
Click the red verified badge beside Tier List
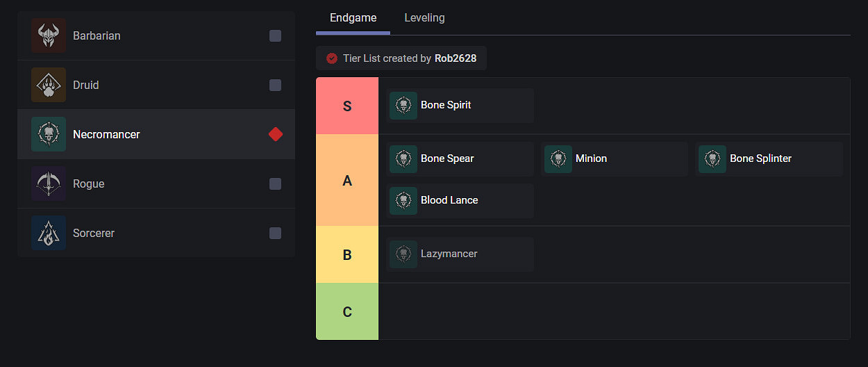click(332, 58)
